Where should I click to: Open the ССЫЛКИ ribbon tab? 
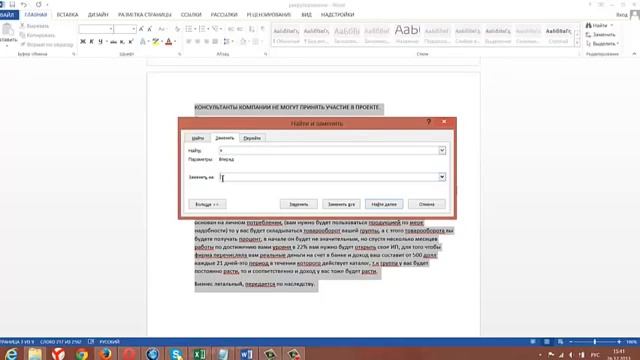point(191,15)
